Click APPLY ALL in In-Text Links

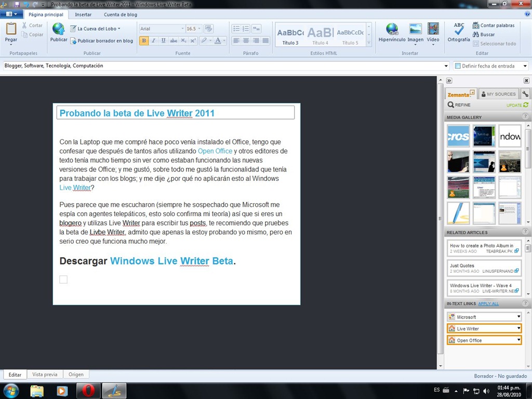tap(488, 303)
